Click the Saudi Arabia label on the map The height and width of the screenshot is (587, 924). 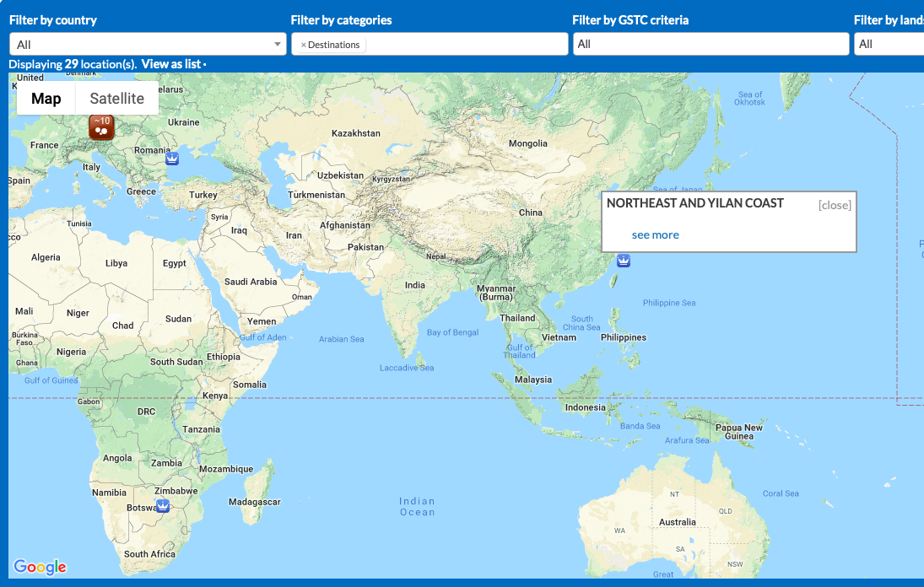[251, 282]
